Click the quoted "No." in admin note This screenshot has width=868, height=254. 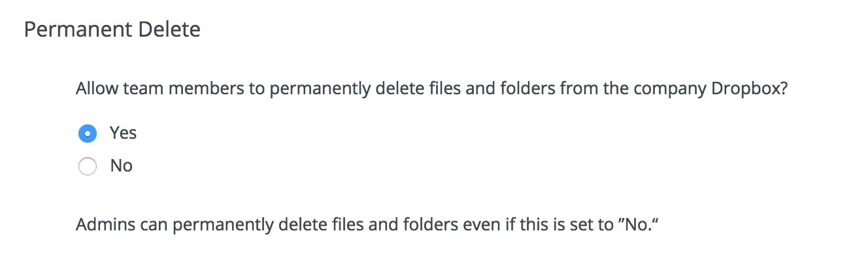click(x=633, y=225)
